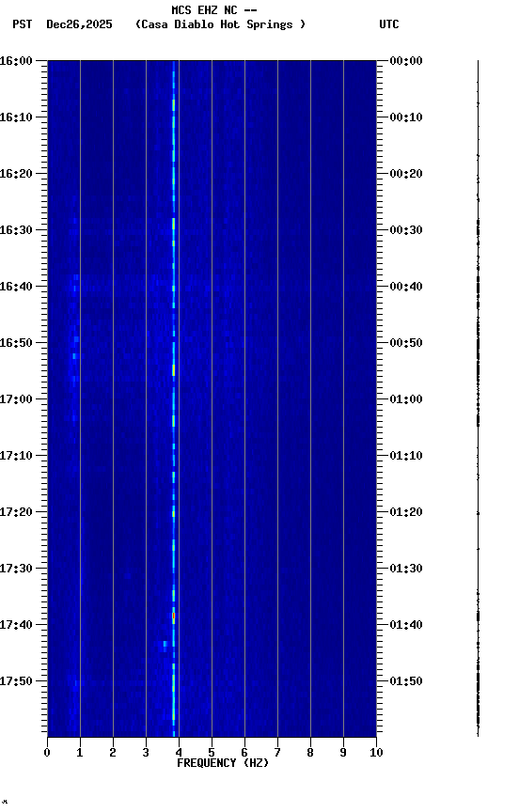Viewport: 519px width, 812px height.
Task: Click the '01:20' UTC time label
Action: coord(406,513)
